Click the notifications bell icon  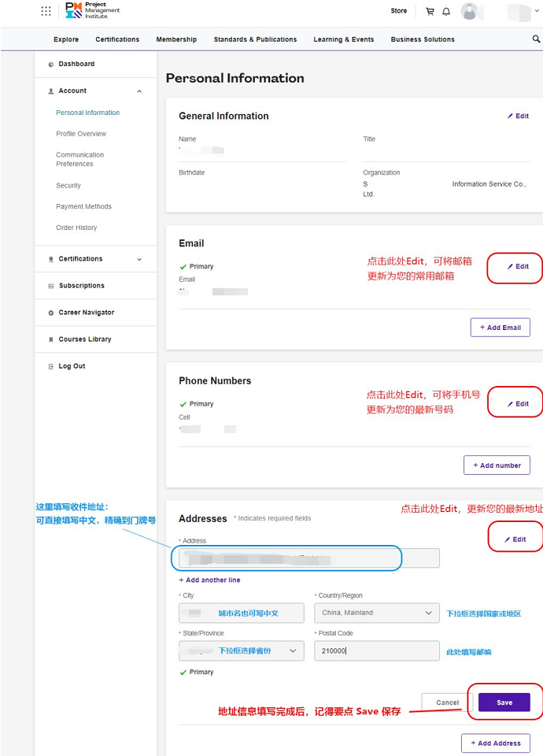[x=446, y=11]
